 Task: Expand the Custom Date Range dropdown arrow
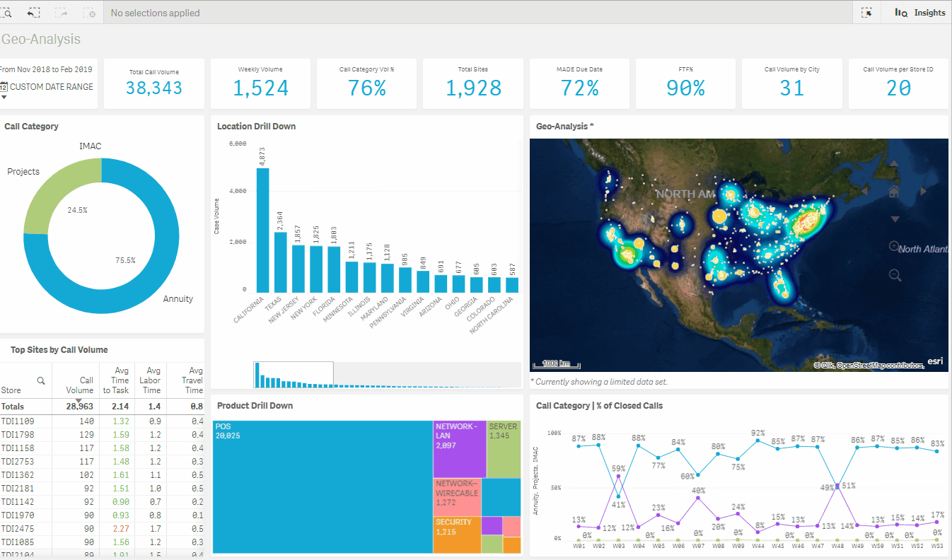click(4, 98)
